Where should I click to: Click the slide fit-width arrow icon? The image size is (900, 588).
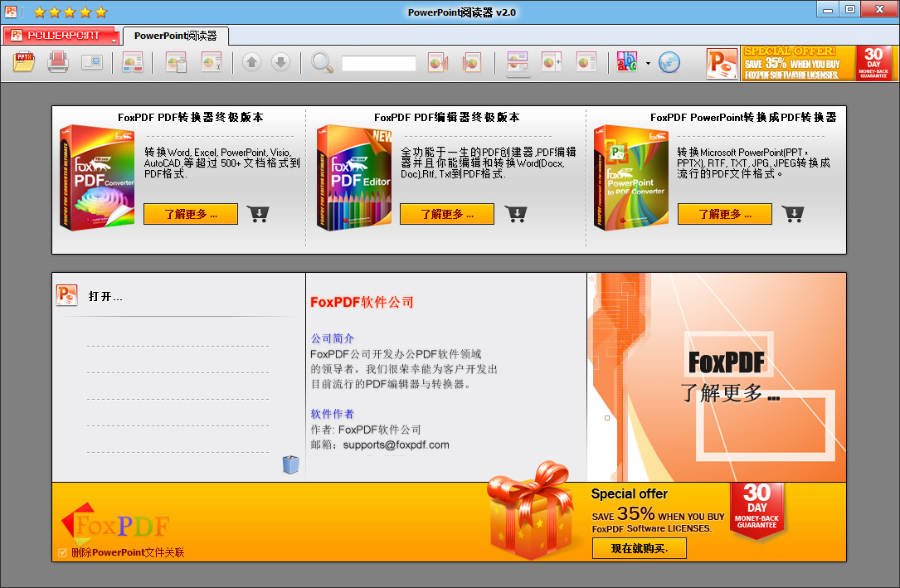[x=551, y=62]
